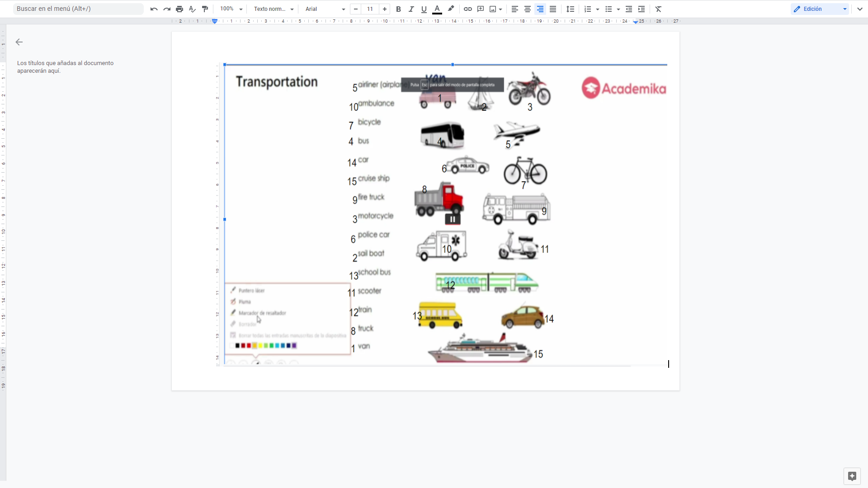Open the Edición mode dropdown
Image resolution: width=868 pixels, height=488 pixels.
820,9
